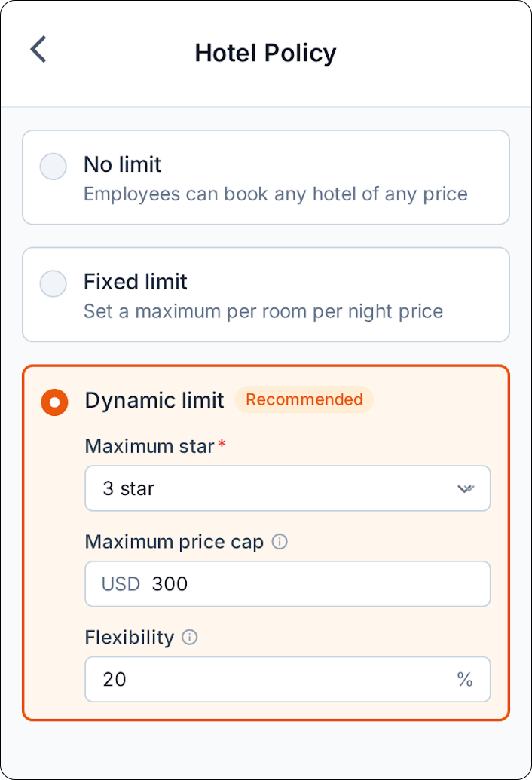This screenshot has width=532, height=780.
Task: Select the Fixed limit radio option
Action: [x=53, y=283]
